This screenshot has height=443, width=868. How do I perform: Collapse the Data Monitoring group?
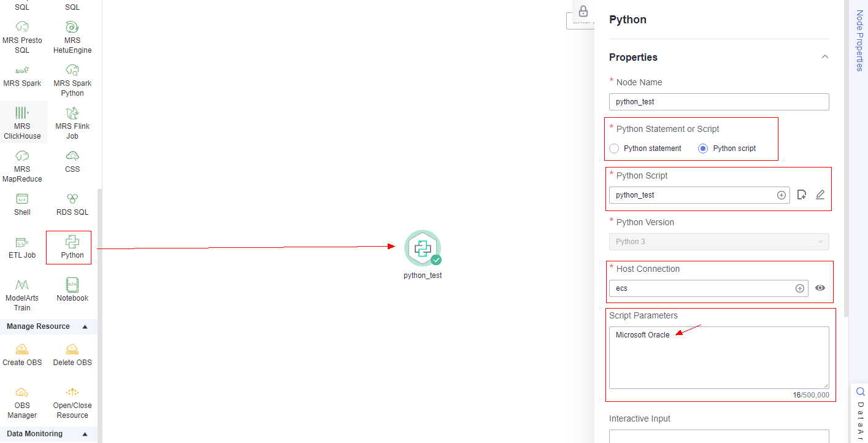[x=85, y=434]
